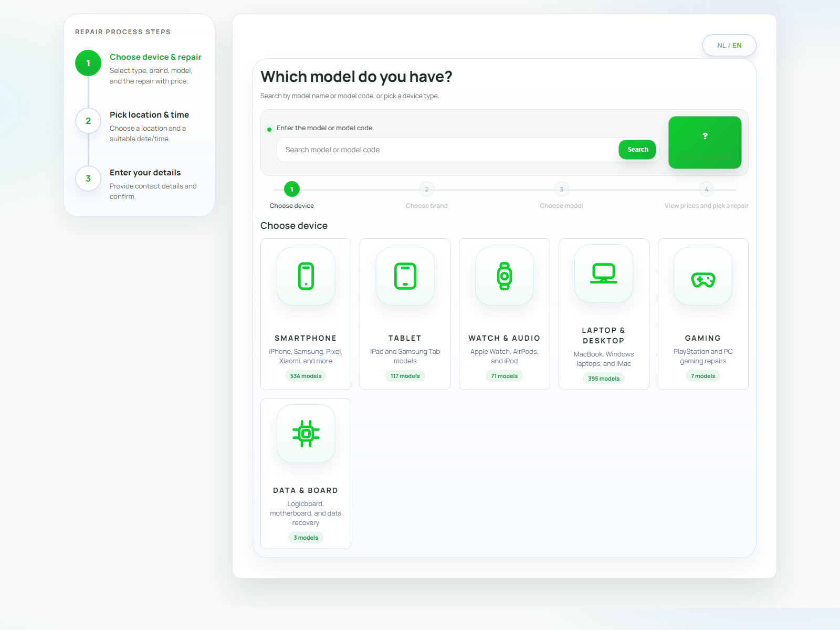Select the EN language option
Viewport: 840px width, 630px height.
pyautogui.click(x=737, y=45)
